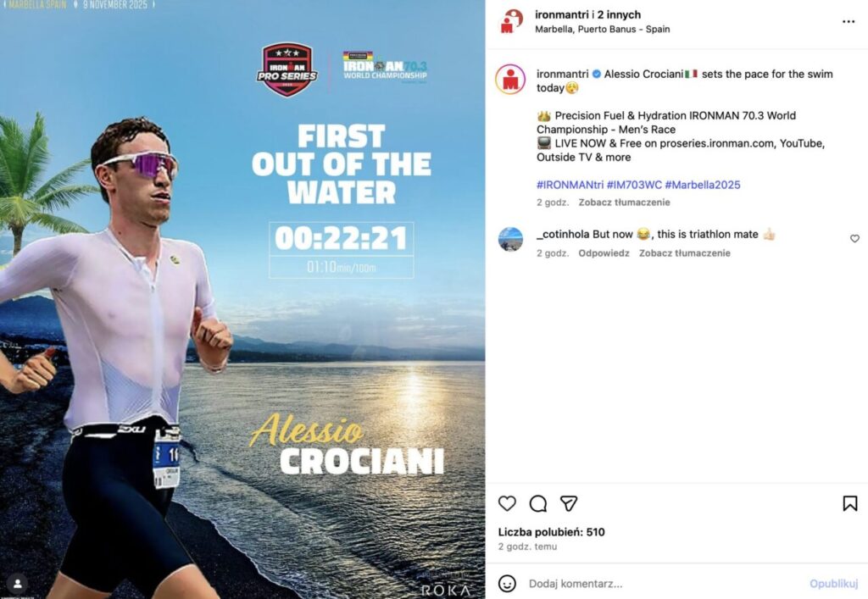Screen dimensions: 868x599
Task: Focus the Dodaj komentarz input field
Action: pyautogui.click(x=665, y=584)
